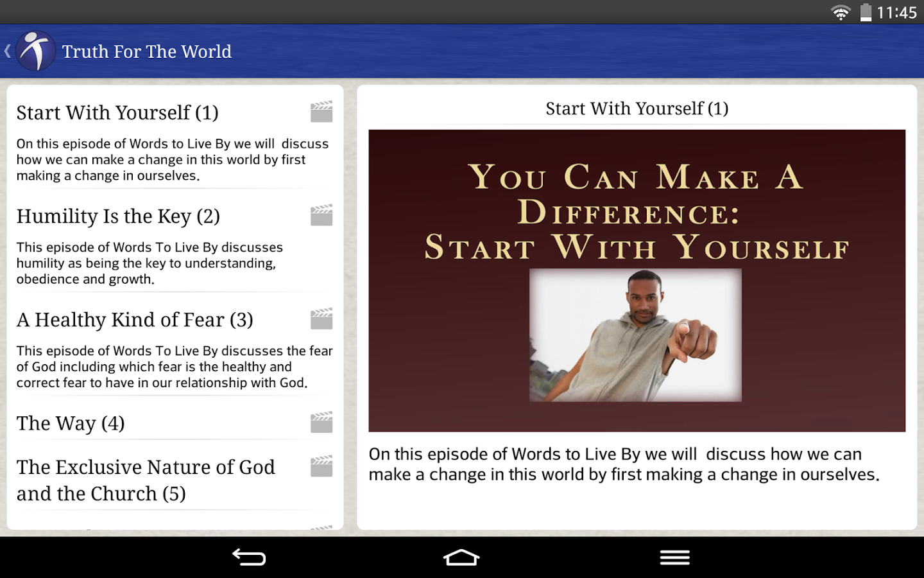Tap the battery status icon
Image resolution: width=924 pixels, height=578 pixels.
866,12
